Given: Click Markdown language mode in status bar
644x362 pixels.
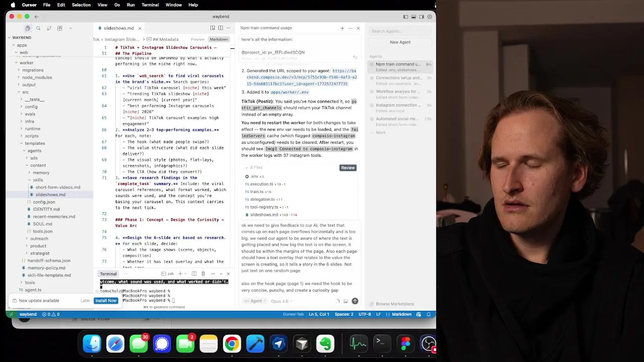Looking at the screenshot, I should click(401, 314).
